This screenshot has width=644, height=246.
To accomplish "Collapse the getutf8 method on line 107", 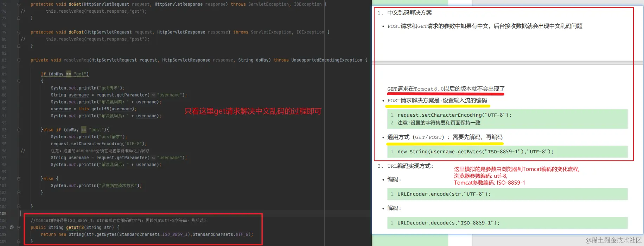I will pyautogui.click(x=19, y=227).
